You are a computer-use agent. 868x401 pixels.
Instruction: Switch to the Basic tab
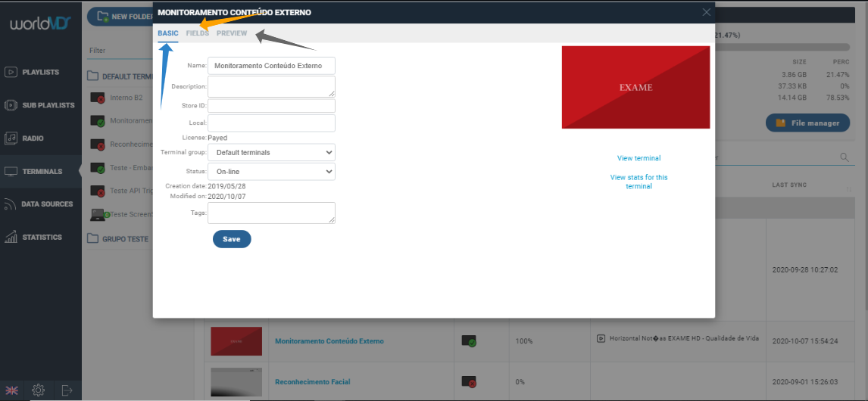167,33
